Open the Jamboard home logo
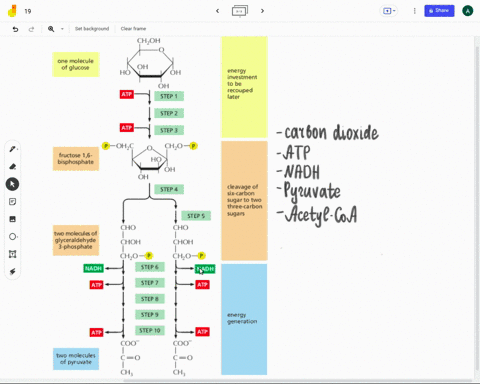This screenshot has height=384, width=480. click(12, 11)
